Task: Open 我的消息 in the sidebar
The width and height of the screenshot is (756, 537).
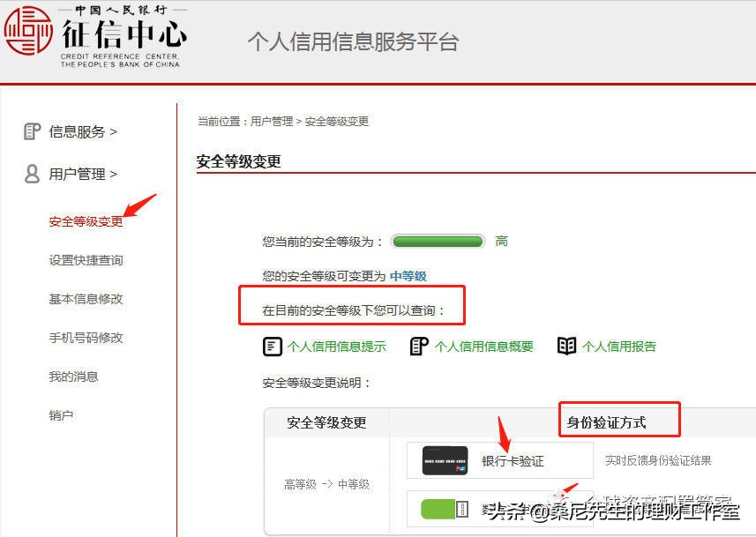Action: pos(73,377)
